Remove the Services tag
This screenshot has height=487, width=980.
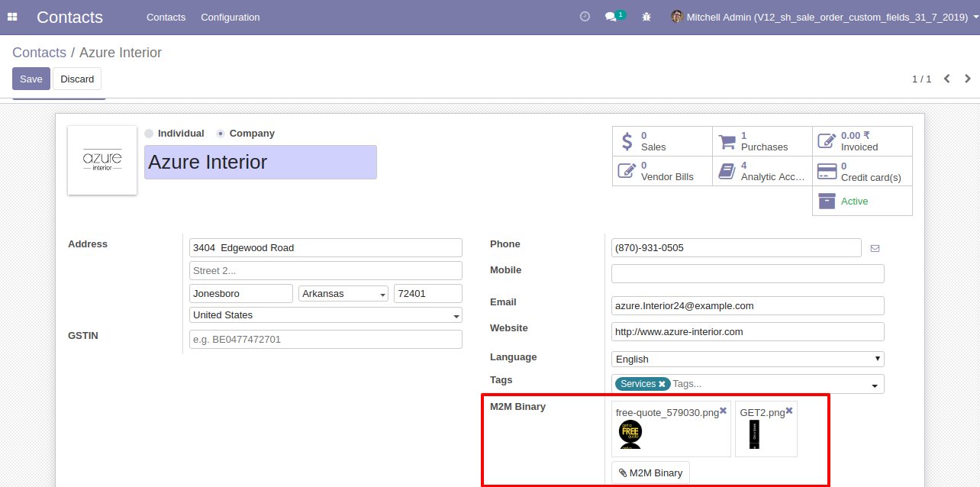(x=662, y=384)
